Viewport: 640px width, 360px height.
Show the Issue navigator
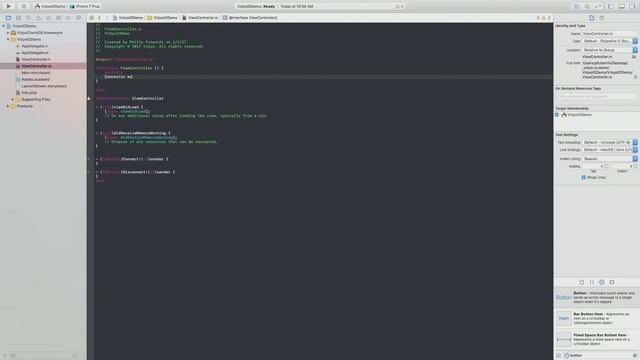pos(38,18)
